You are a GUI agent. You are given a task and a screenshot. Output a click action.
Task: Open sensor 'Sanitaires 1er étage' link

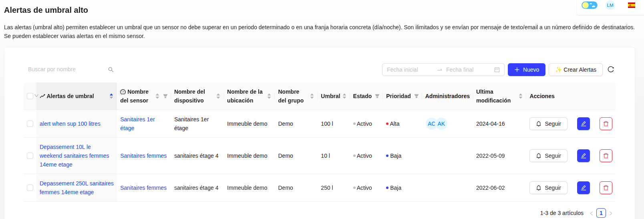click(137, 124)
